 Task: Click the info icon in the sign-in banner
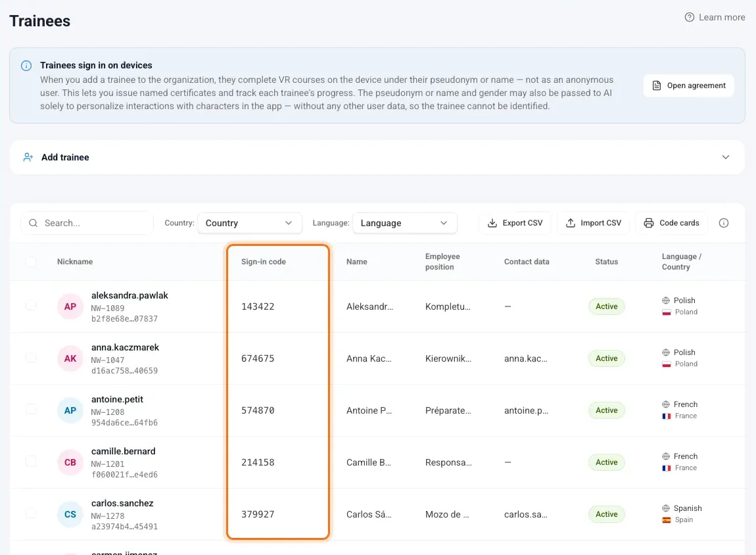26,66
